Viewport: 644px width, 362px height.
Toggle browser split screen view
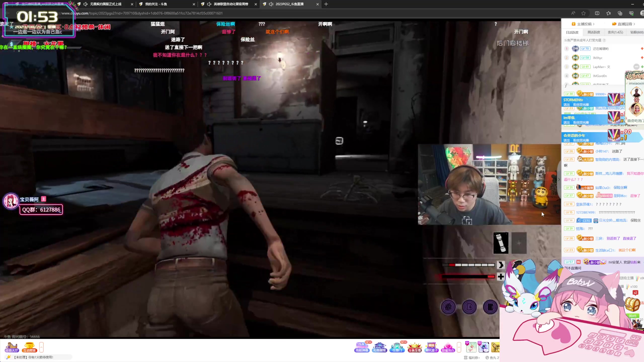[597, 13]
